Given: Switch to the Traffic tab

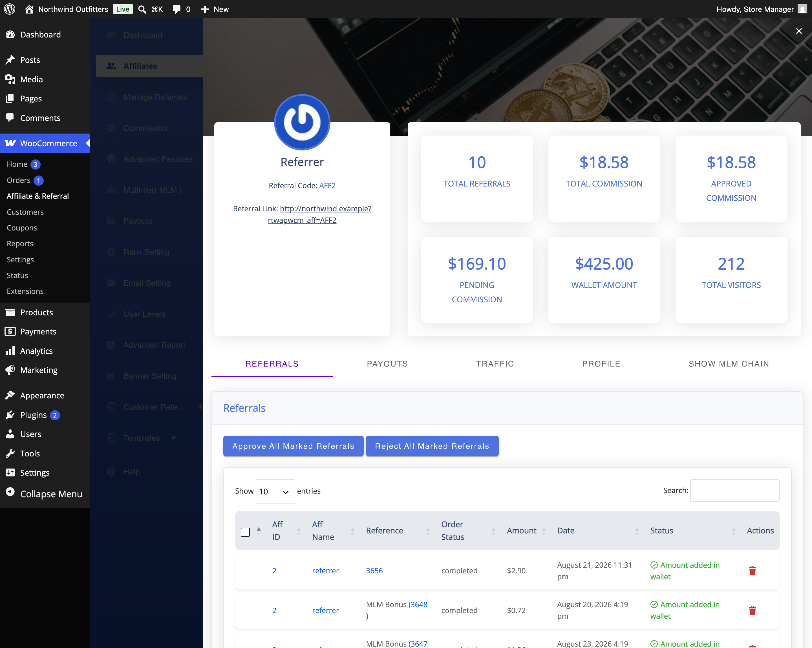Looking at the screenshot, I should (x=495, y=363).
